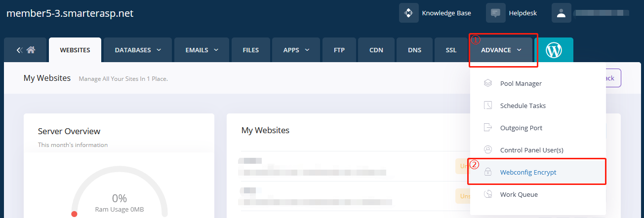Click the Schedule Tasks clock icon

(x=488, y=106)
